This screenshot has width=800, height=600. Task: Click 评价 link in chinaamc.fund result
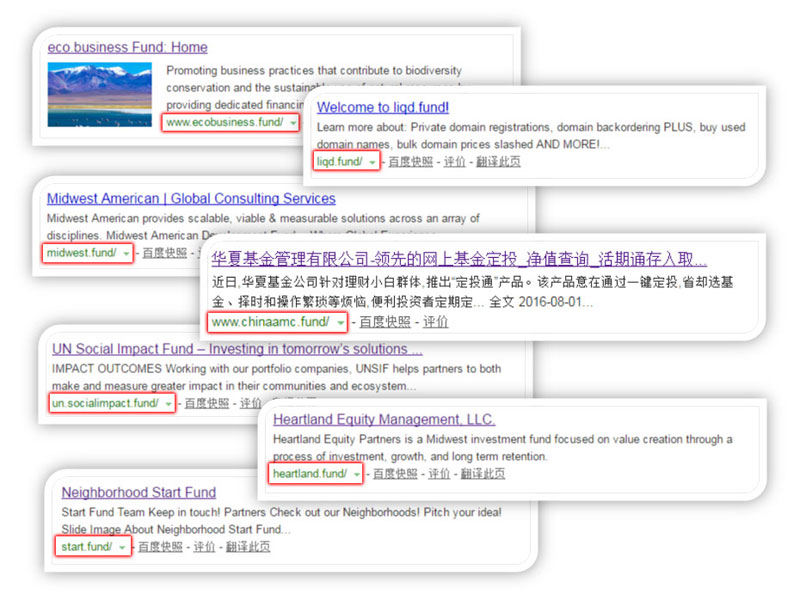pos(435,322)
